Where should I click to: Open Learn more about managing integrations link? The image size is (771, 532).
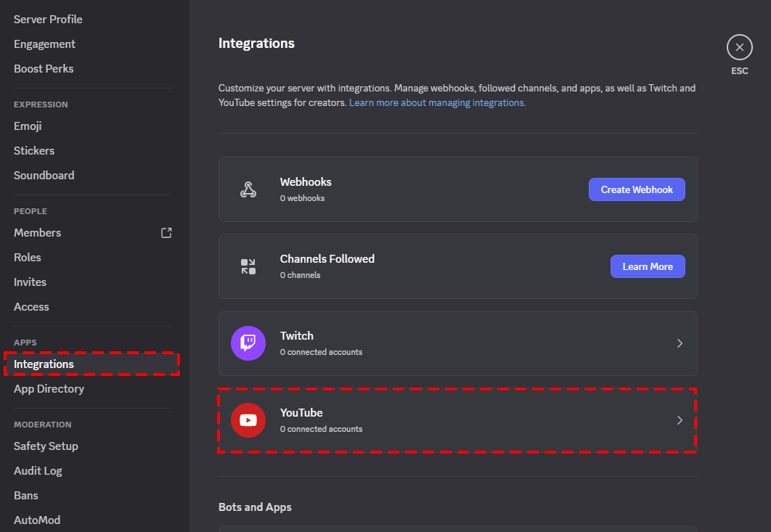437,103
